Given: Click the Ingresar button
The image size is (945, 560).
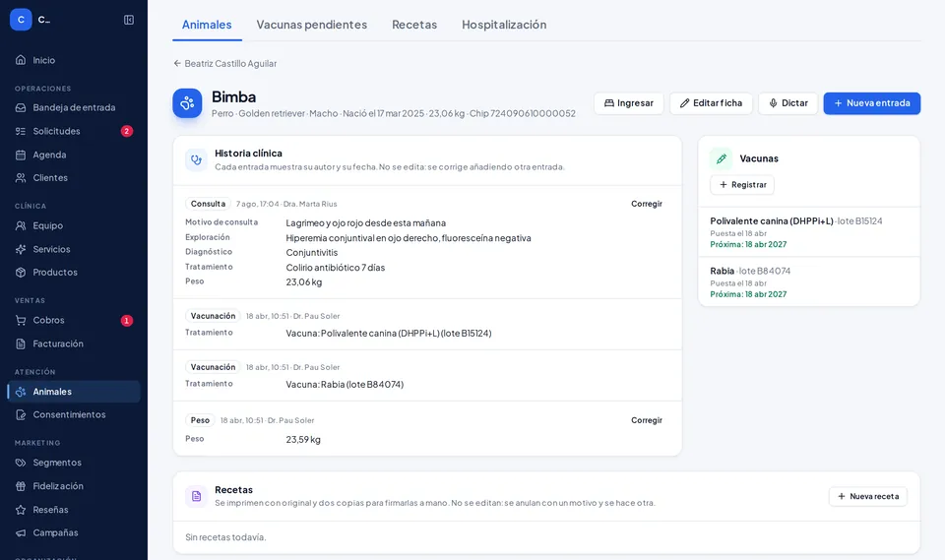Looking at the screenshot, I should click(x=629, y=103).
